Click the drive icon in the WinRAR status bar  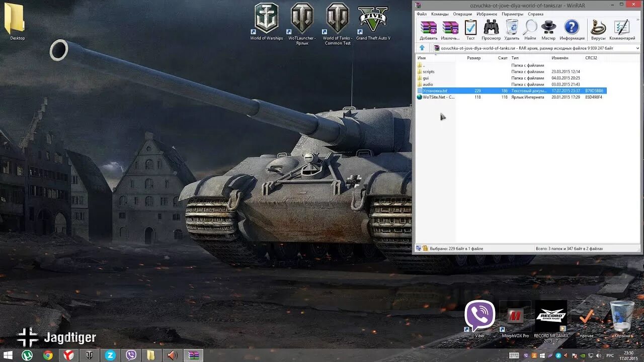tap(418, 248)
